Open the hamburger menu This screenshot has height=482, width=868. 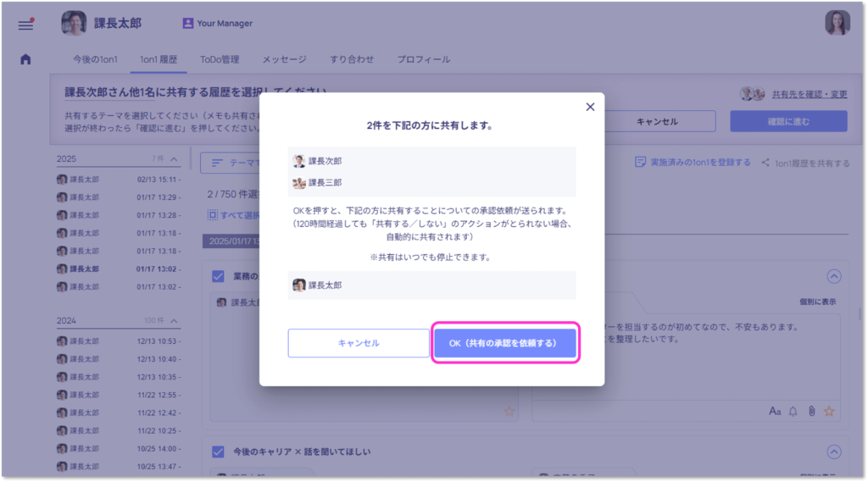pyautogui.click(x=25, y=25)
